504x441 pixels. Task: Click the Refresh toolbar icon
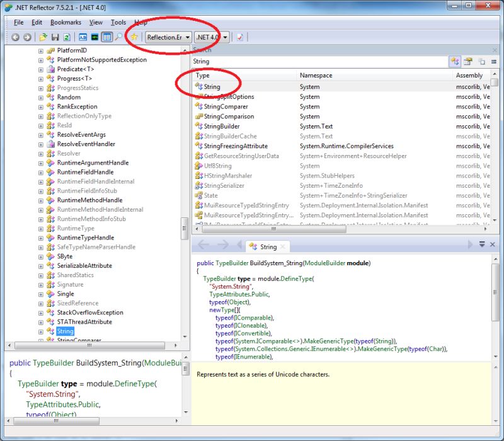click(66, 37)
